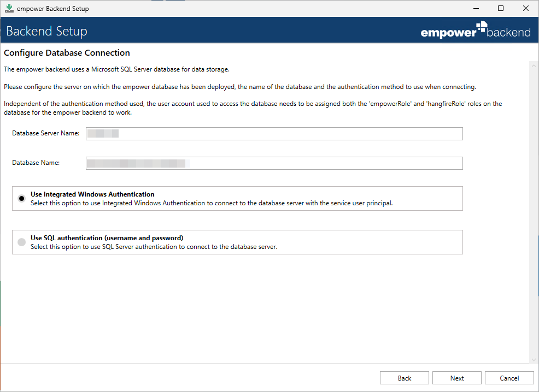
Task: Click the 'Backend Setup' banner title
Action: click(x=47, y=31)
